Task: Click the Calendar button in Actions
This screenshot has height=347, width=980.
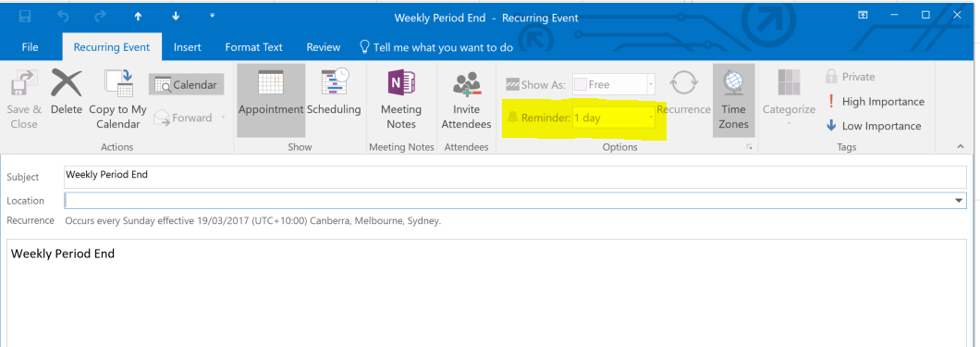Action: (186, 84)
